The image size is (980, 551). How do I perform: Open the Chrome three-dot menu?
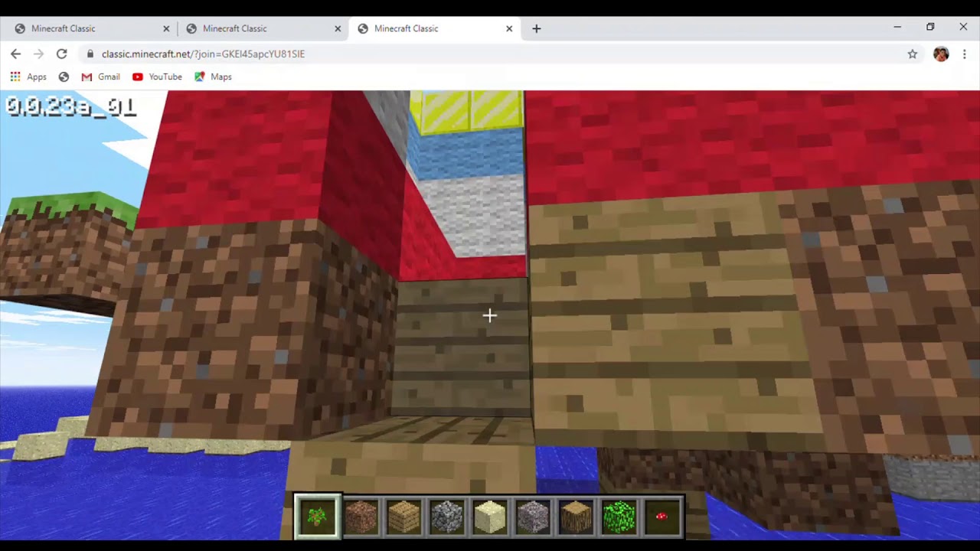[965, 54]
